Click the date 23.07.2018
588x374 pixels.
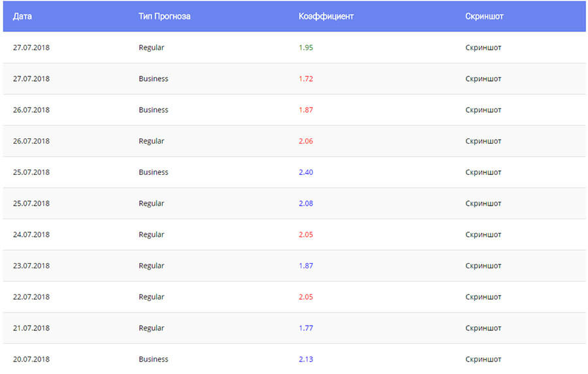[x=31, y=265]
